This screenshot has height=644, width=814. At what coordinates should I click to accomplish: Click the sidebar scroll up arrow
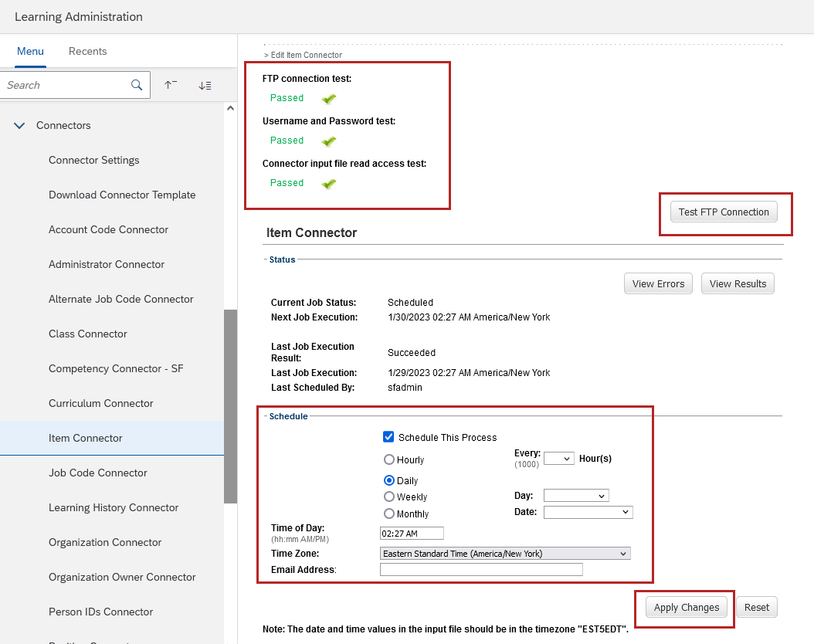tap(230, 109)
